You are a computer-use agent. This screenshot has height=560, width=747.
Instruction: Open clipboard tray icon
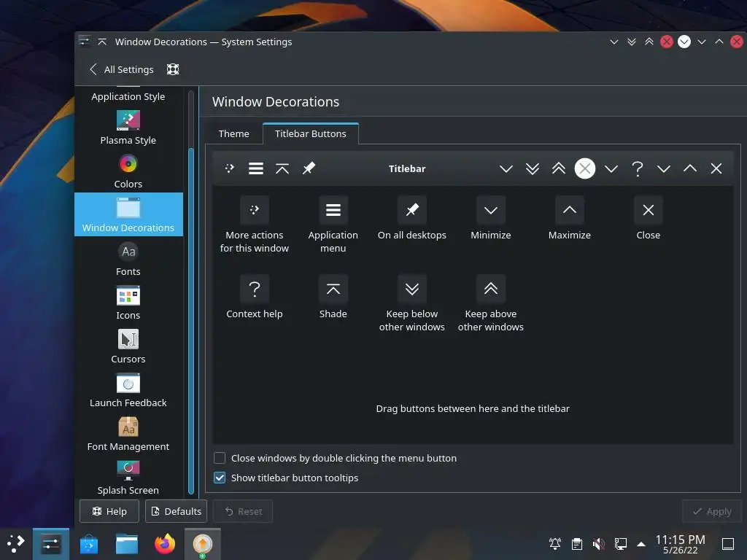[x=577, y=544]
